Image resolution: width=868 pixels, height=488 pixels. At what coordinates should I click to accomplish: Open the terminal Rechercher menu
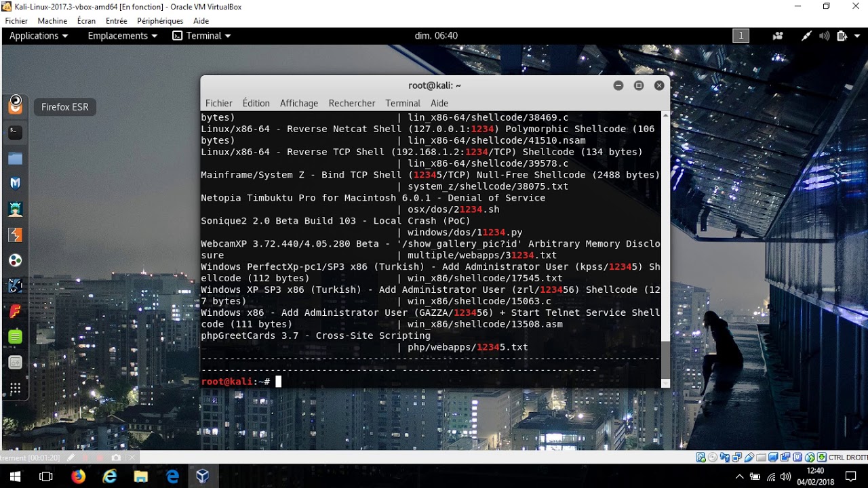[x=352, y=103]
